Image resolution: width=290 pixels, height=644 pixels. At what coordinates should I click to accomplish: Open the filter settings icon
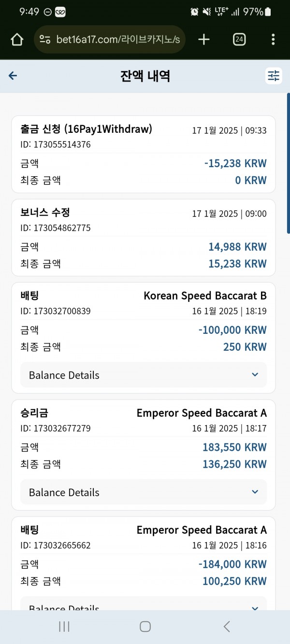pos(274,76)
